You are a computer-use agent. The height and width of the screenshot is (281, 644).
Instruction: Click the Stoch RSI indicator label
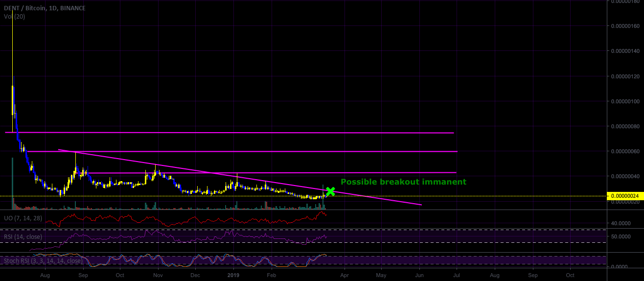pos(43,261)
